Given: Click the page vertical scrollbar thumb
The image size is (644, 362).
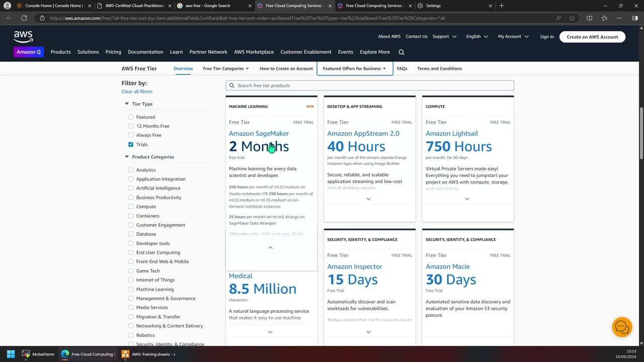Looking at the screenshot, I should point(641,133).
